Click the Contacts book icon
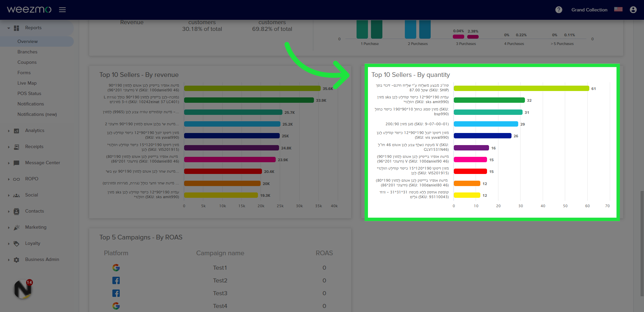The image size is (644, 312). tap(16, 211)
